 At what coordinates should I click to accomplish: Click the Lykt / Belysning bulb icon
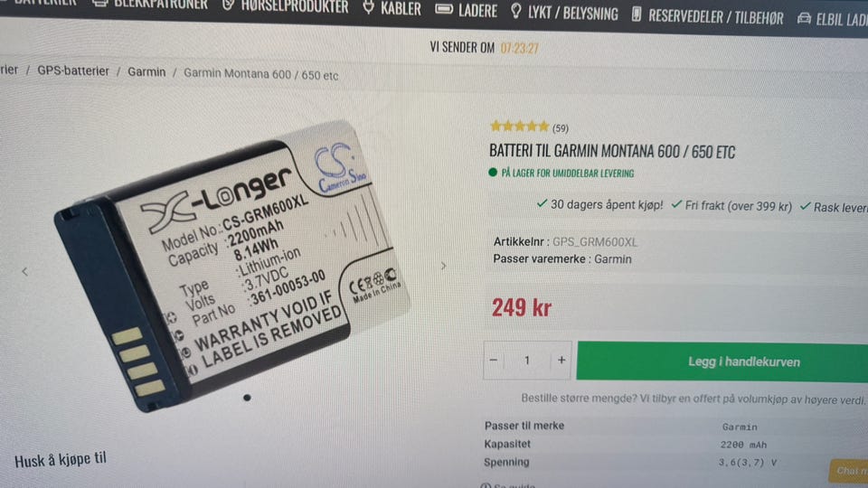tap(516, 11)
